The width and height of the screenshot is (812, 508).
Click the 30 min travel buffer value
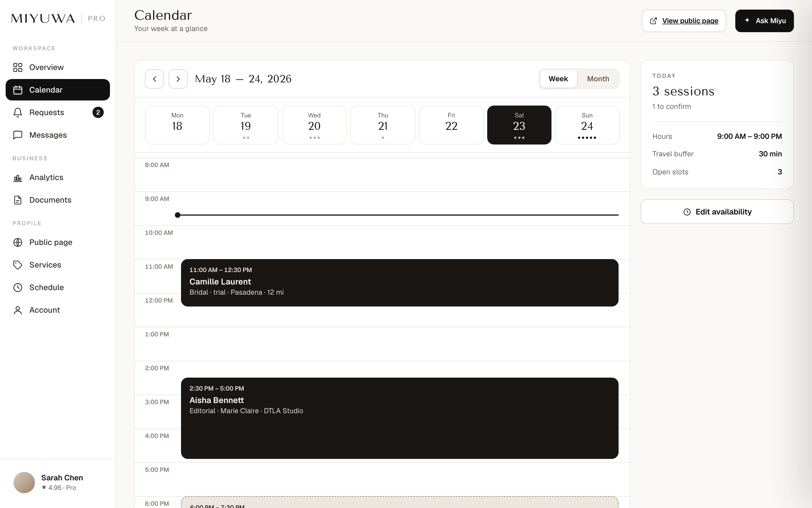[770, 154]
